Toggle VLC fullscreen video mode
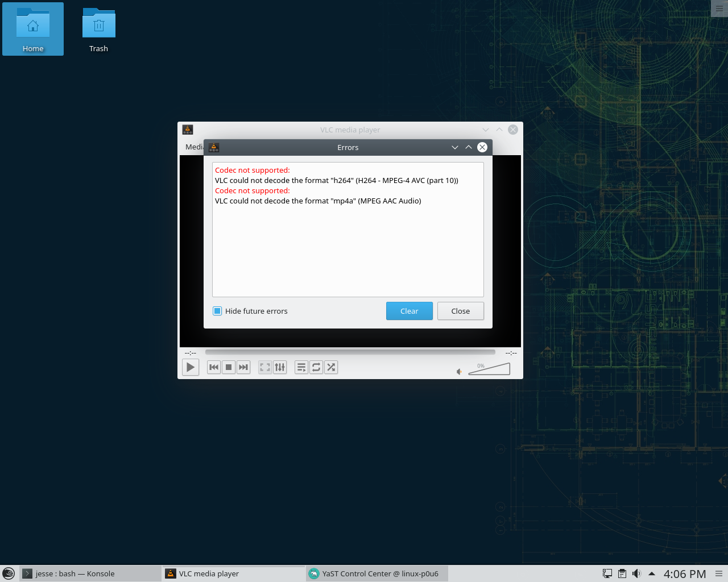The width and height of the screenshot is (728, 582). 265,367
